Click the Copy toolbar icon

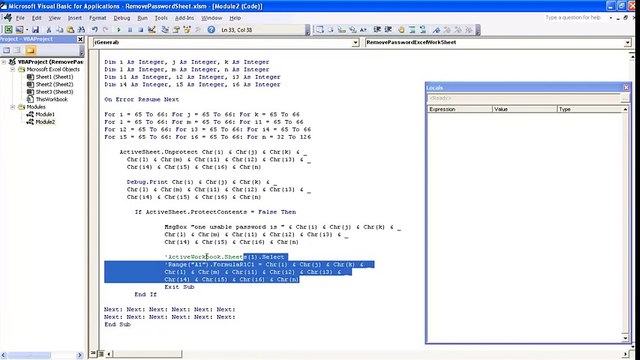click(x=60, y=29)
